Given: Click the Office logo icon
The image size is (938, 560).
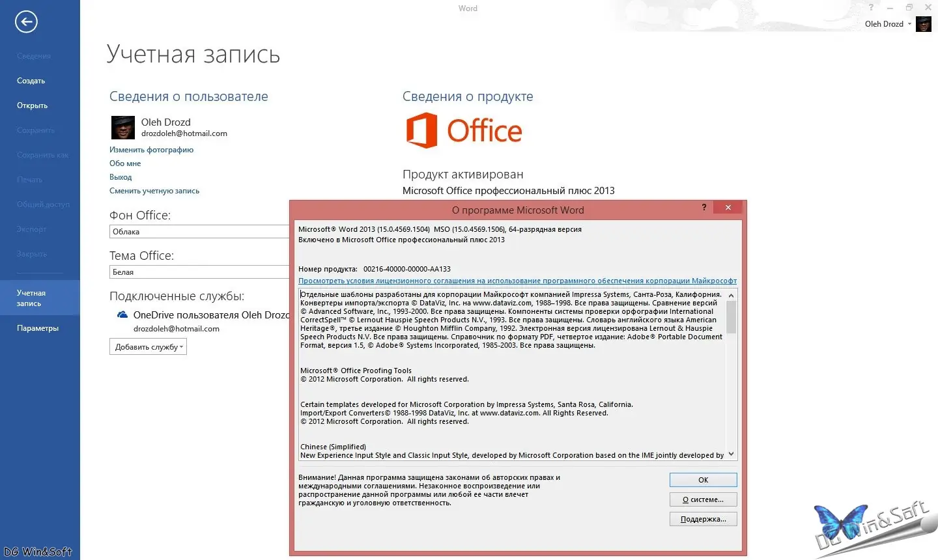Looking at the screenshot, I should pyautogui.click(x=421, y=130).
